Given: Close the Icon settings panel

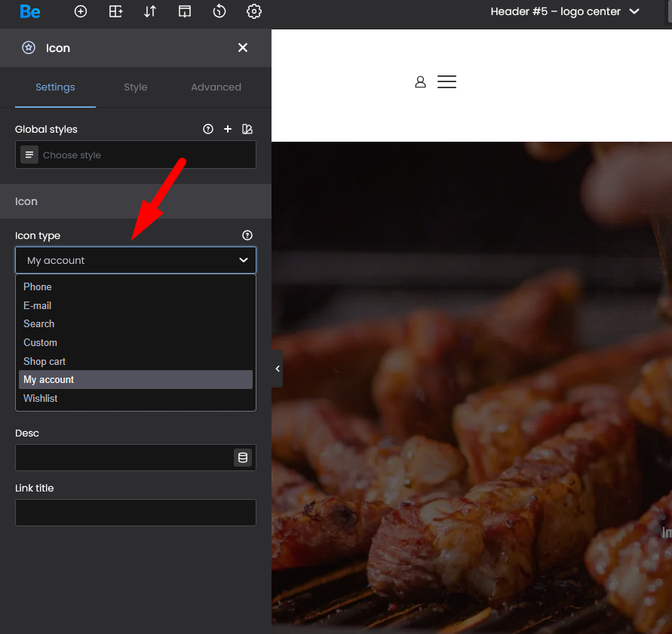Looking at the screenshot, I should [x=243, y=47].
